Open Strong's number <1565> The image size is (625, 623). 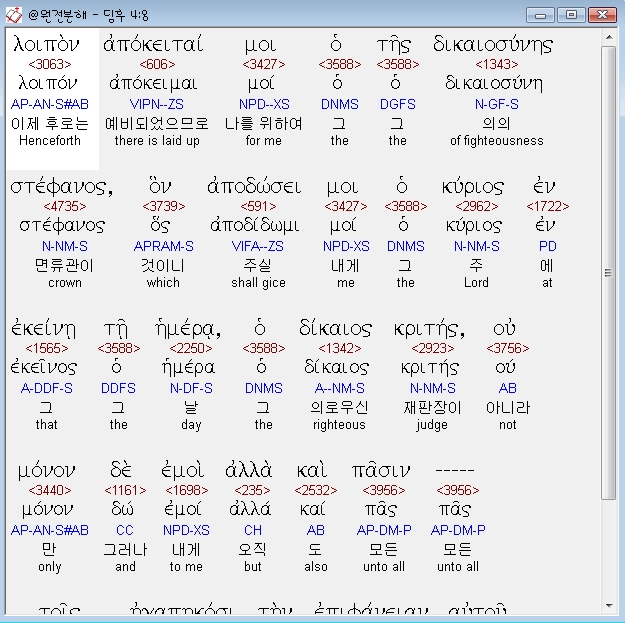pos(47,348)
